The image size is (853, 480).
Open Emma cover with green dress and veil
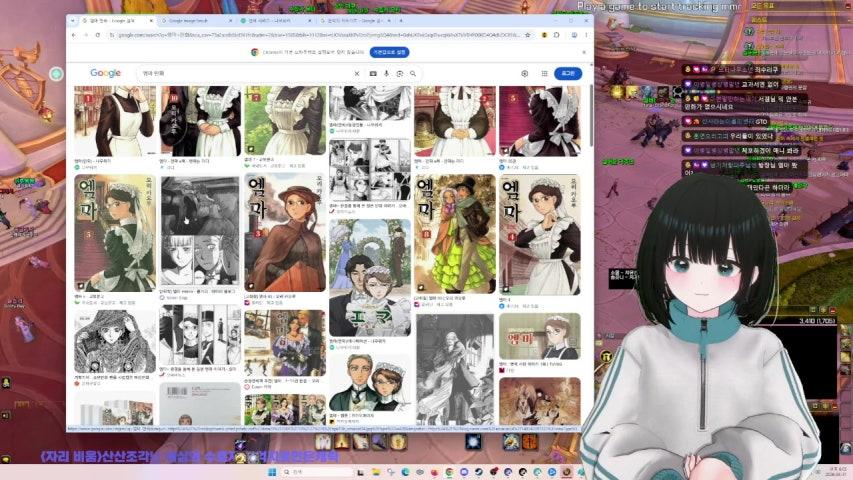coord(115,233)
